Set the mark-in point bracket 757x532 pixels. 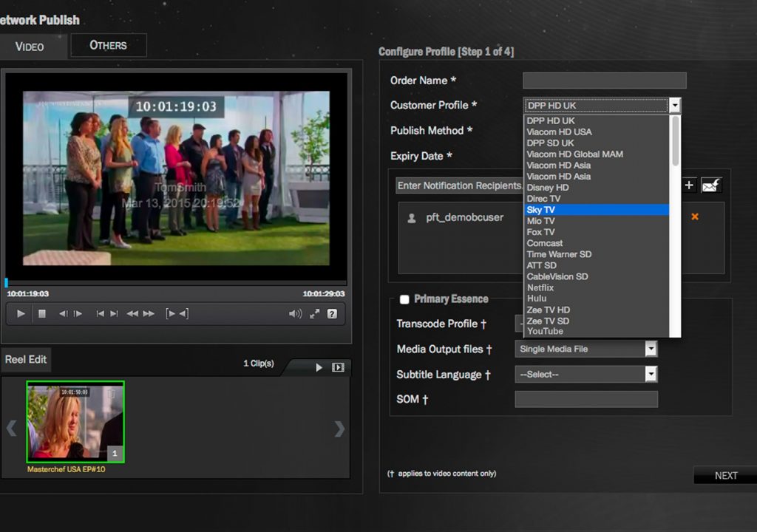[x=170, y=314]
